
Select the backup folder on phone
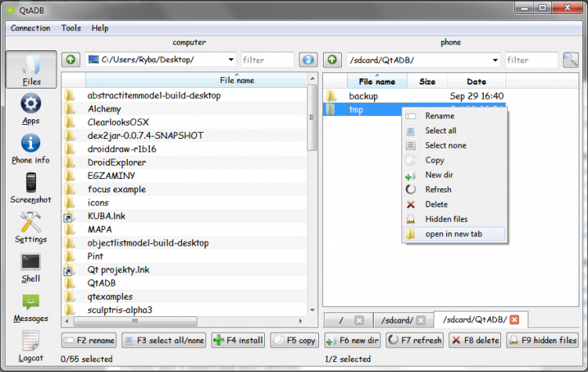363,96
